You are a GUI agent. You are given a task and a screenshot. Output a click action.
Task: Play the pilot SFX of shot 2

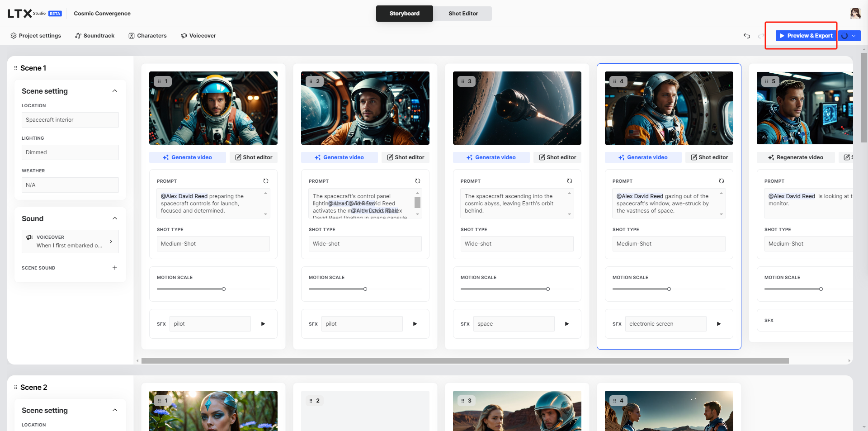point(415,324)
